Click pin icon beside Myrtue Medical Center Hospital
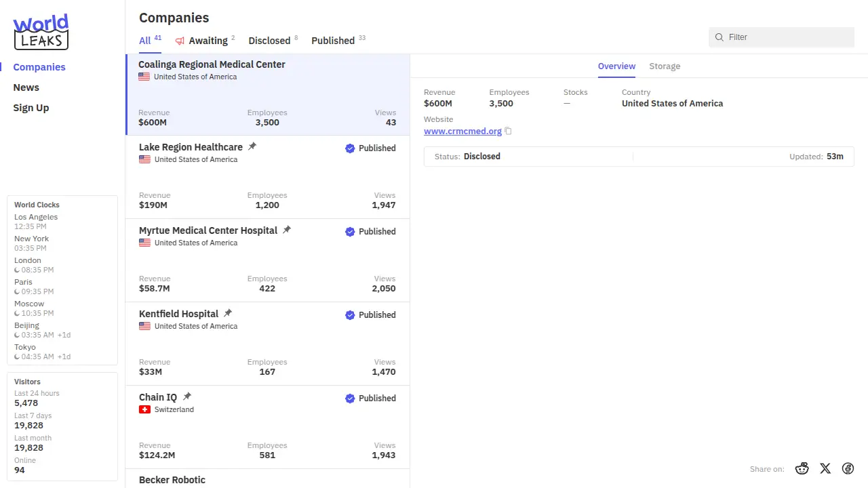868x488 pixels. pos(287,230)
